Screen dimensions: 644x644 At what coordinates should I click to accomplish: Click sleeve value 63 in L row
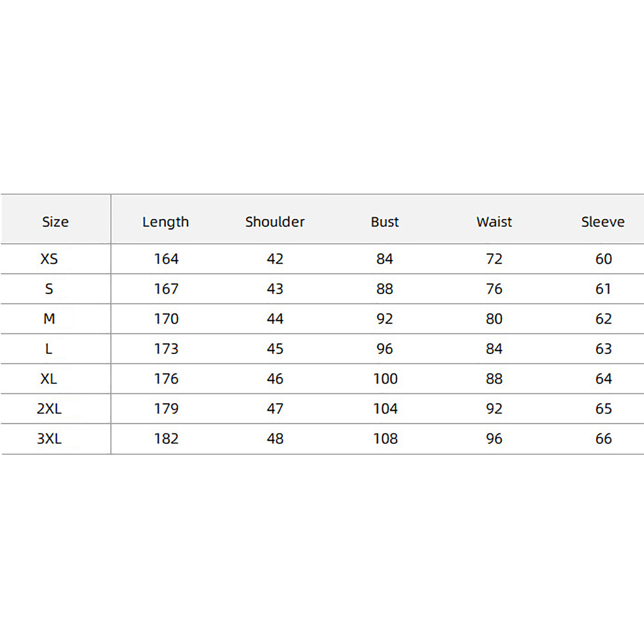click(x=603, y=349)
